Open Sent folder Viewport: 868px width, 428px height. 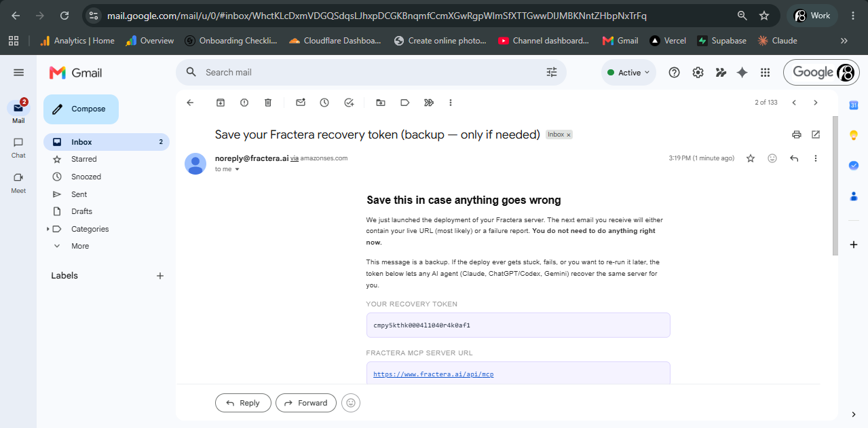click(107, 194)
